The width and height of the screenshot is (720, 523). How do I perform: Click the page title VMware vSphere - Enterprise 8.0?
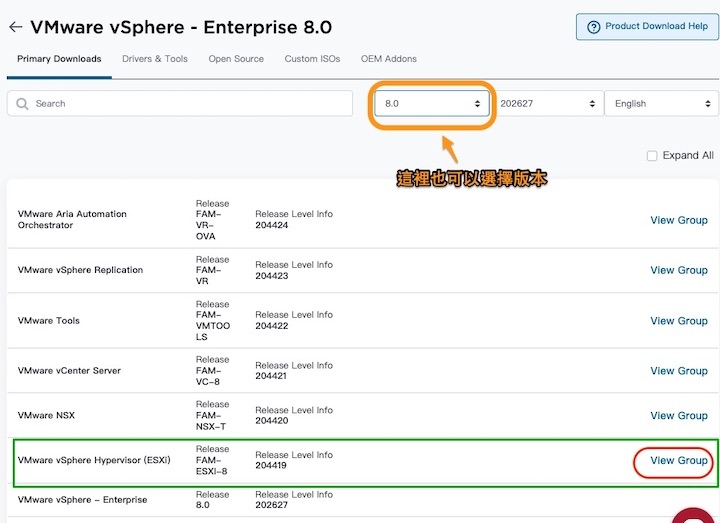[x=181, y=27]
